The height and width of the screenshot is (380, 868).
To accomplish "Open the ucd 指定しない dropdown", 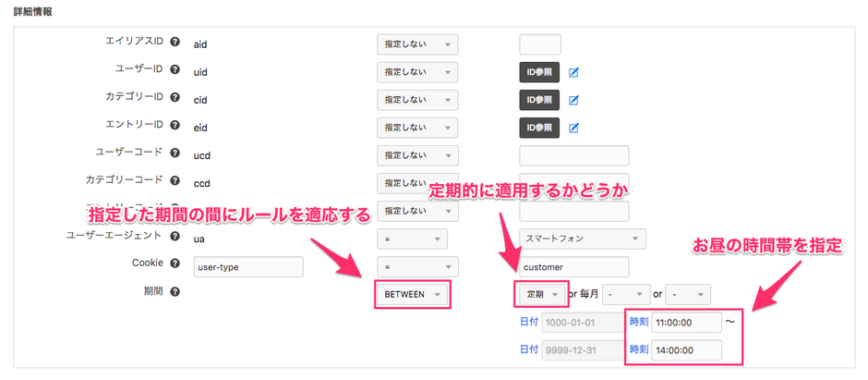I will tap(417, 155).
